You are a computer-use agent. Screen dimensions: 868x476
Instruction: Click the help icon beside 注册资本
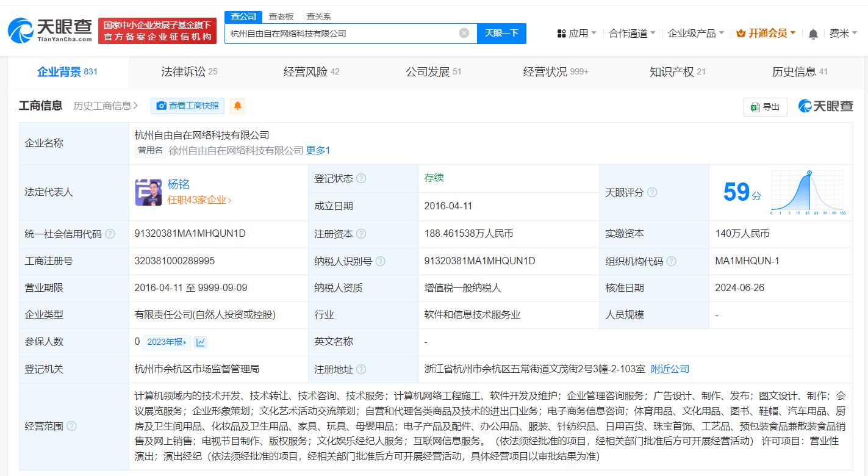point(362,234)
